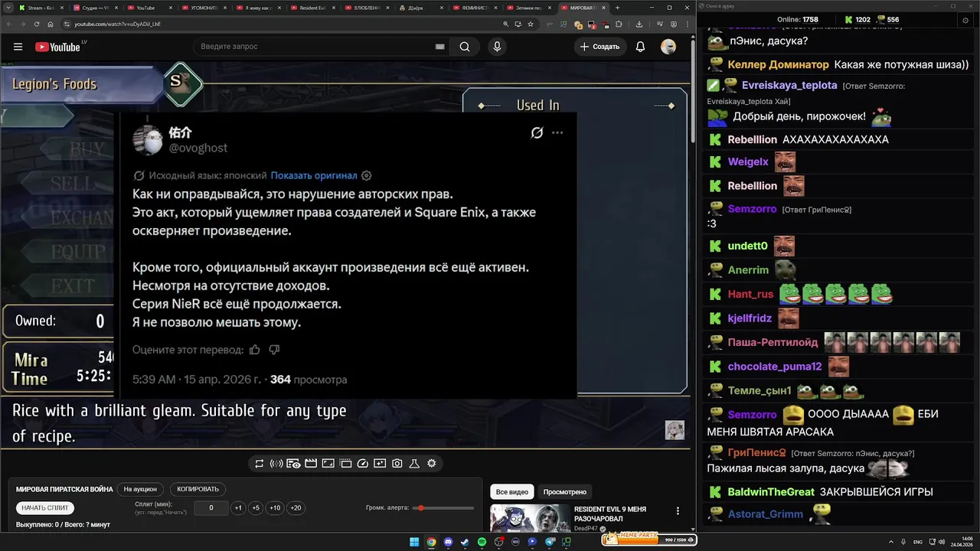980x551 pixels.
Task: Select the Все видео filter chip
Action: [512, 491]
